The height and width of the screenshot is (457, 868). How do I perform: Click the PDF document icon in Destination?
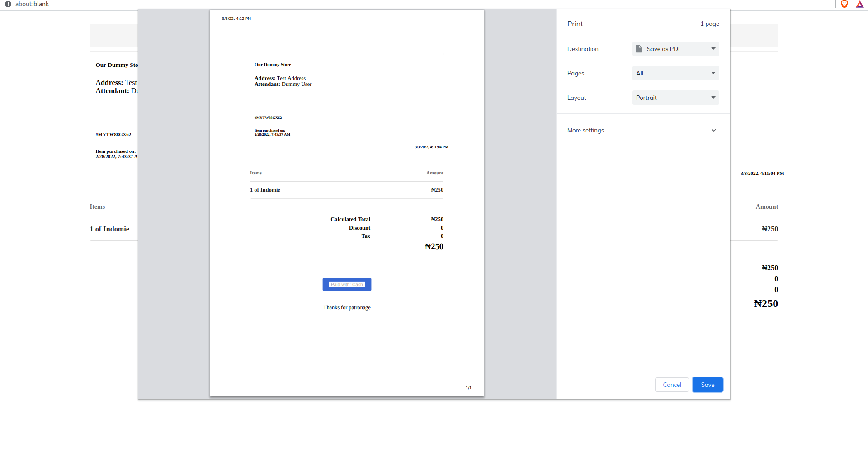point(639,49)
